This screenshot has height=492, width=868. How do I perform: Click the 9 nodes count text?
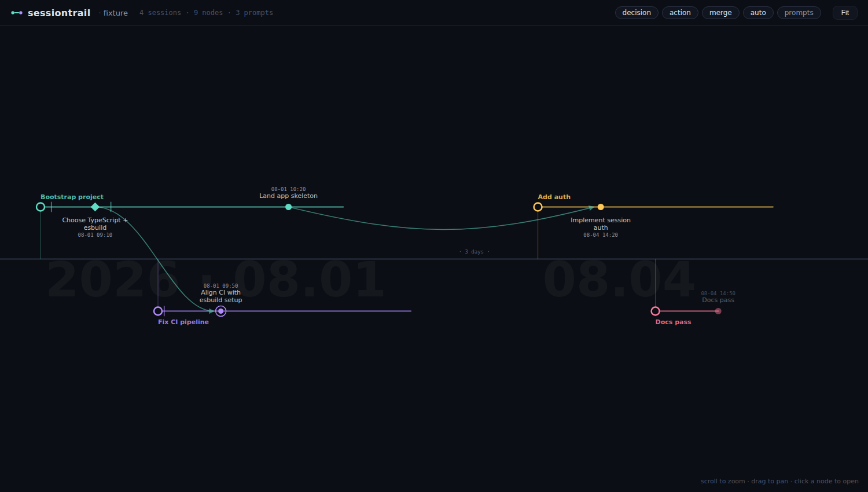208,13
